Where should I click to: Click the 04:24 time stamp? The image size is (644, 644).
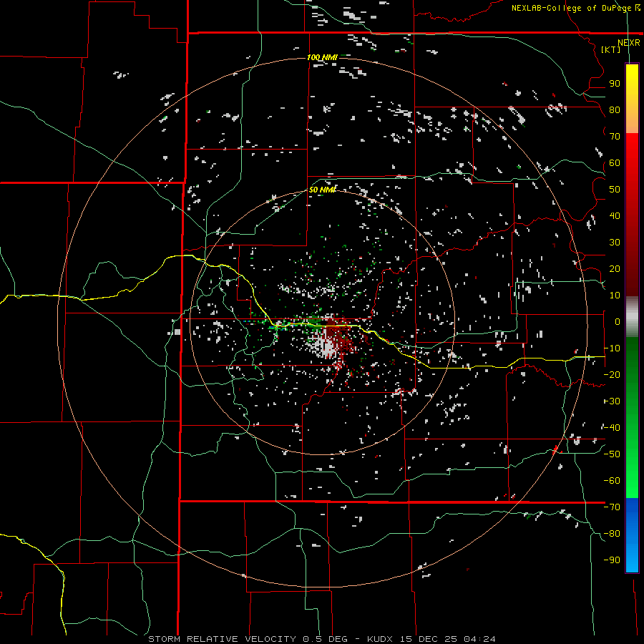click(479, 639)
